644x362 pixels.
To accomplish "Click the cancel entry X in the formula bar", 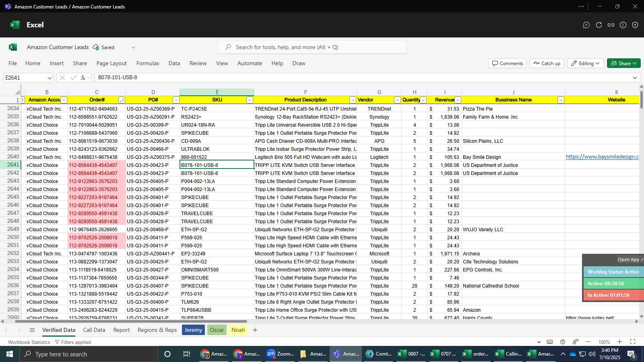I will 62,78.
